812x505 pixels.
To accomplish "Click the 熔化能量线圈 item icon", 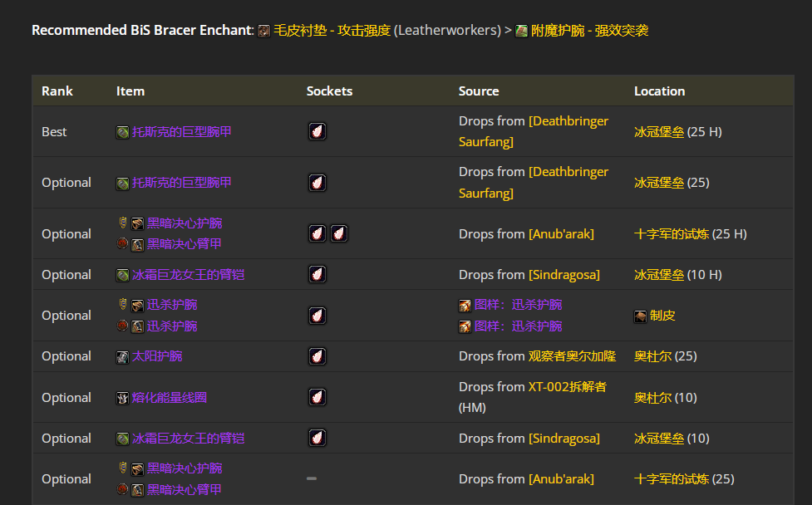I will pyautogui.click(x=121, y=397).
